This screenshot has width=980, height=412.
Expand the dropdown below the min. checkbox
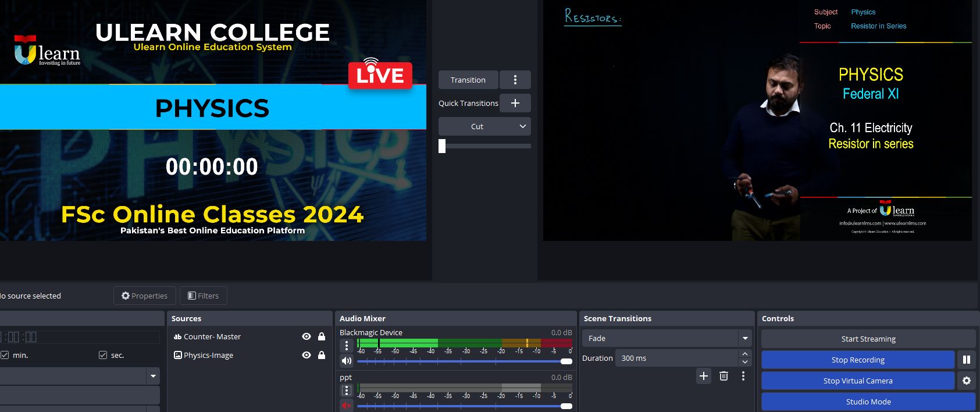[153, 376]
